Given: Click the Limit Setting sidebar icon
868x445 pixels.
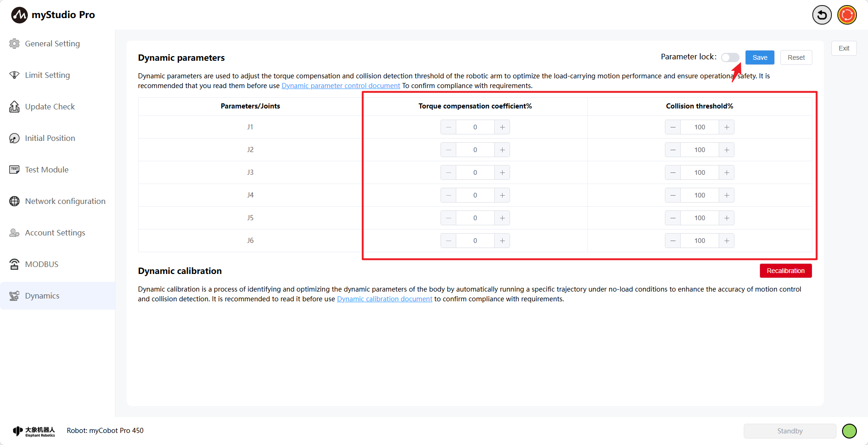Looking at the screenshot, I should (x=14, y=75).
